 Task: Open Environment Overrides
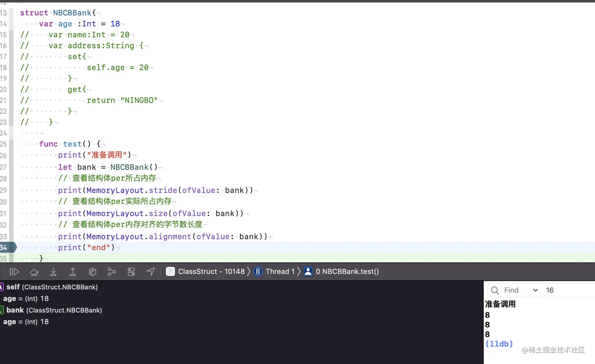(131, 272)
